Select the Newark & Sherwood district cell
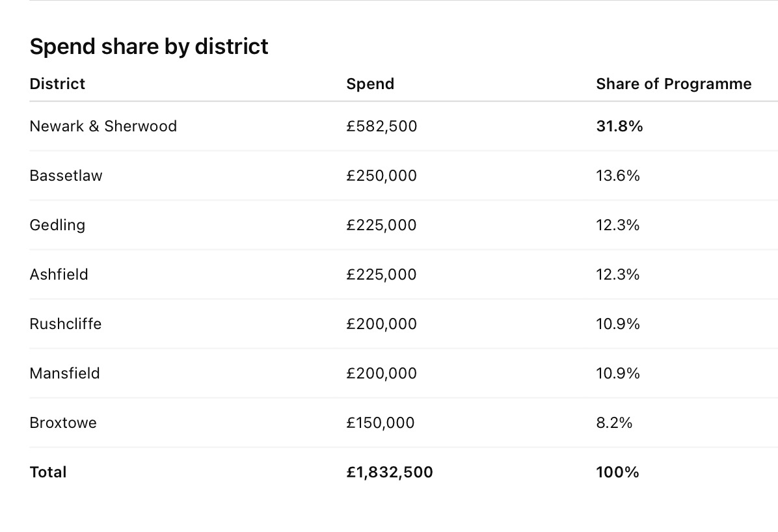 click(103, 126)
